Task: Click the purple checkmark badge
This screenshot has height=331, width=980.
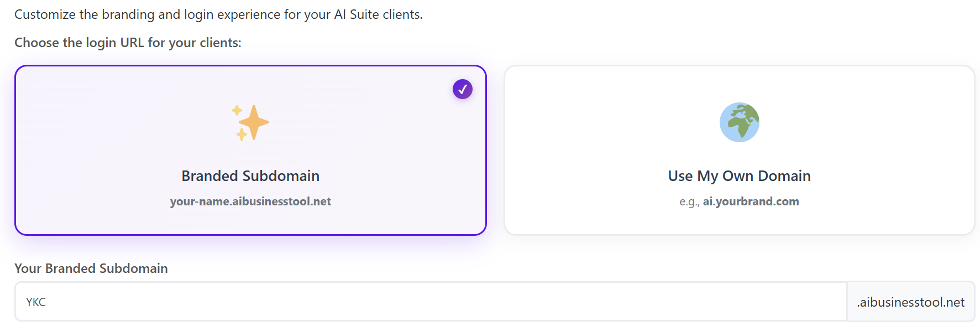Action: click(462, 89)
